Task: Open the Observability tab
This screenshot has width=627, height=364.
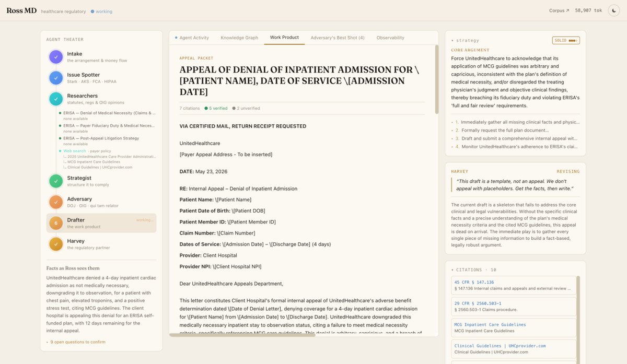Action: 390,38
